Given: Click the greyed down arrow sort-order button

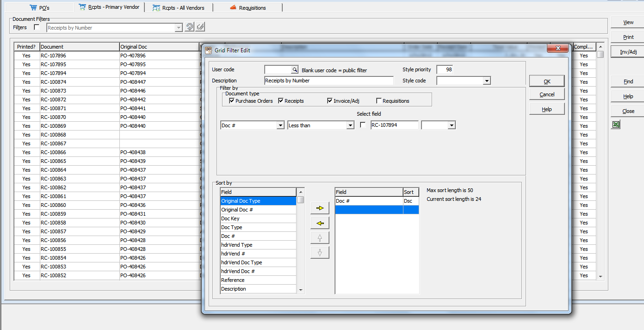Looking at the screenshot, I should [x=320, y=253].
